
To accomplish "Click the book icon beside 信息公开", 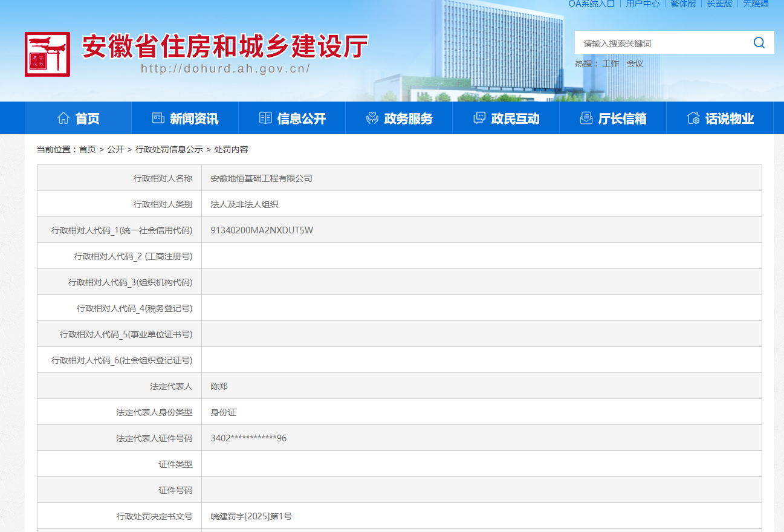I will [x=265, y=118].
